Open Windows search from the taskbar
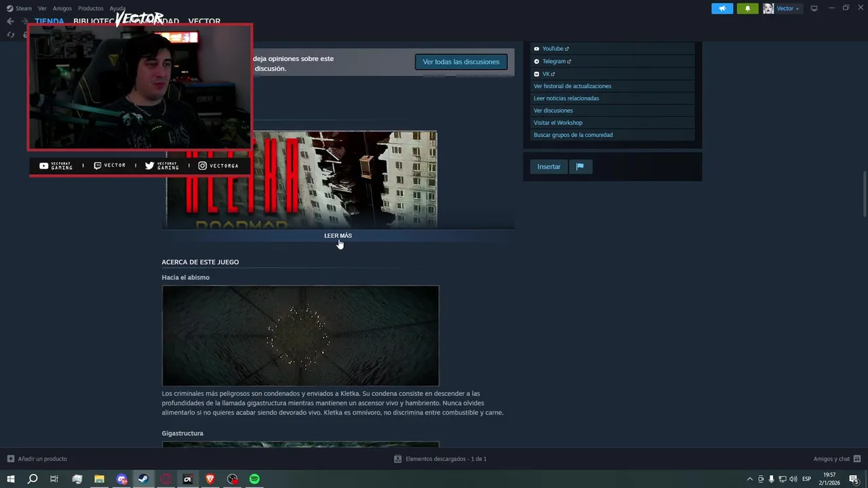Image resolution: width=868 pixels, height=488 pixels. pyautogui.click(x=33, y=479)
